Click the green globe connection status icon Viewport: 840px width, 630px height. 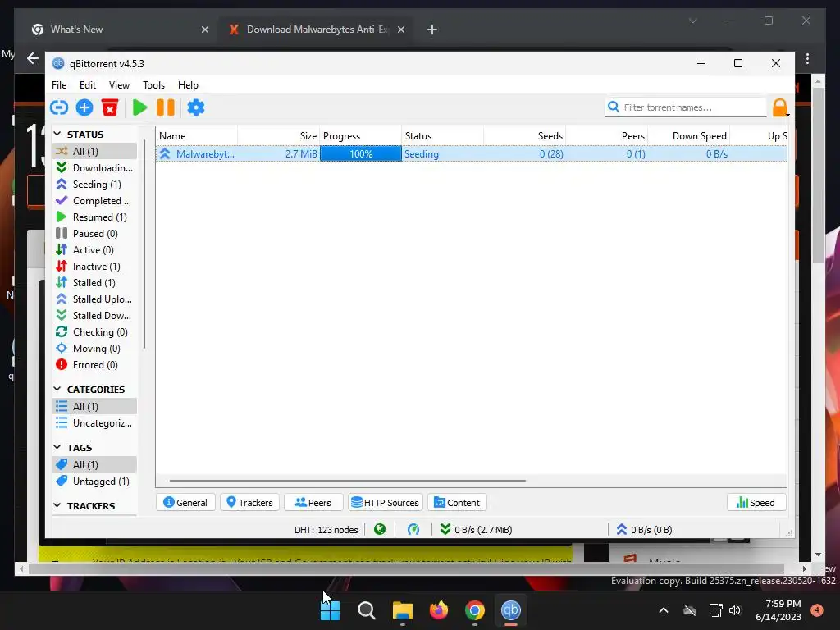380,530
